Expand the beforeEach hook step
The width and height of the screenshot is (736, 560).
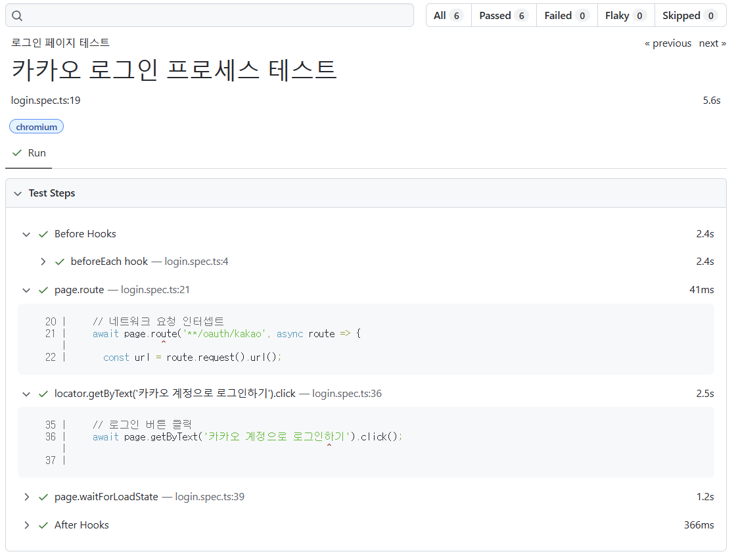43,262
